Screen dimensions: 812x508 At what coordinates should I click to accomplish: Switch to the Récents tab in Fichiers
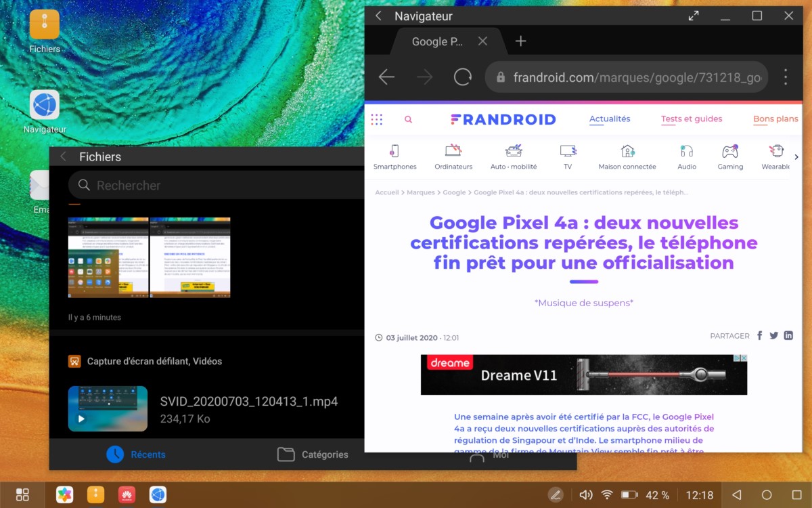point(135,454)
